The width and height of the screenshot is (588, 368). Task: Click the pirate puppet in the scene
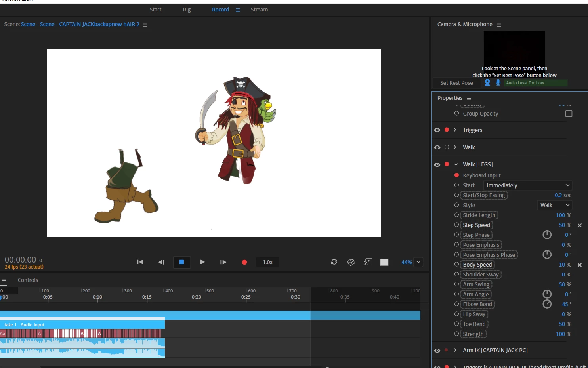(x=236, y=130)
